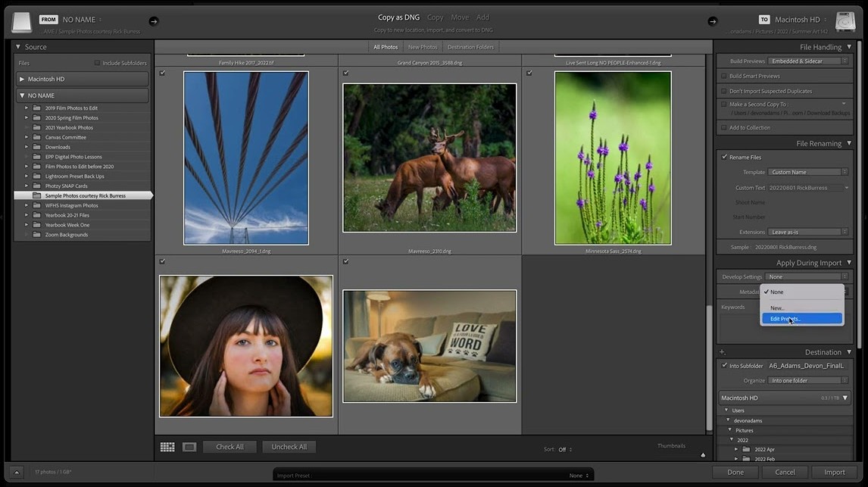Open Organize dropdown Into one folder

[807, 380]
